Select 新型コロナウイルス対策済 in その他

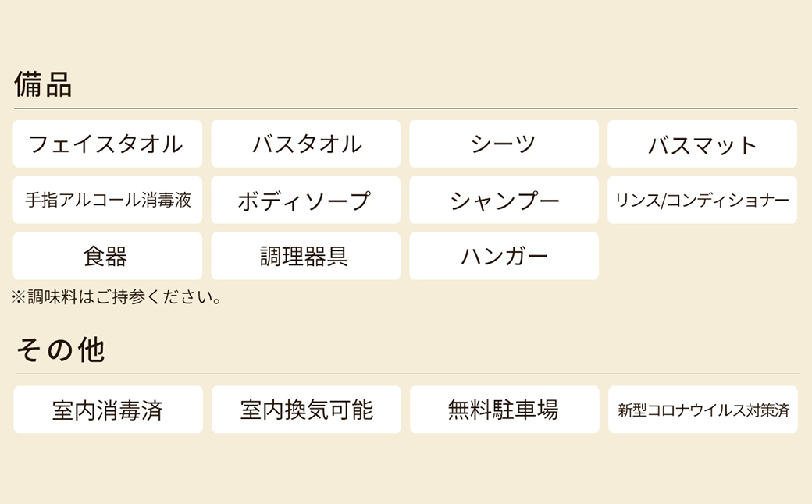(702, 409)
